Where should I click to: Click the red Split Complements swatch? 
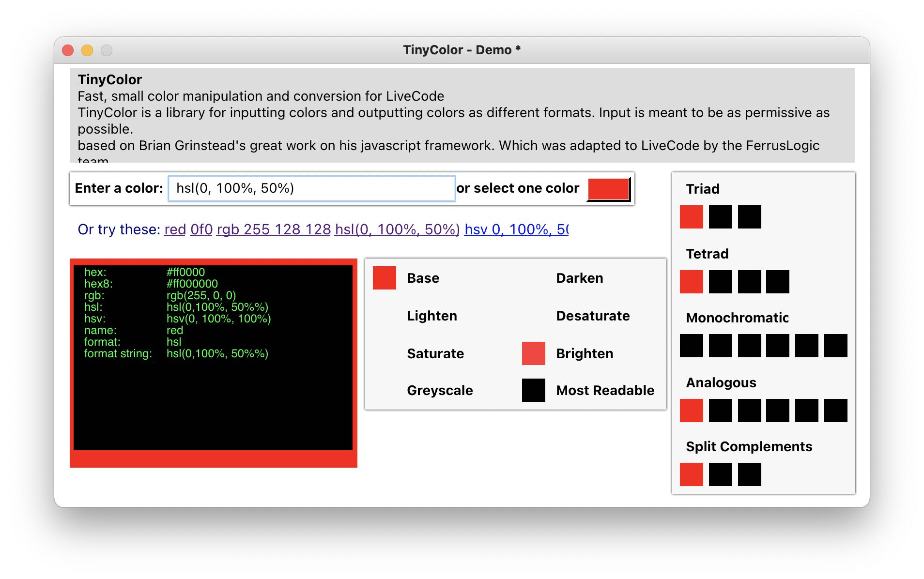[692, 474]
